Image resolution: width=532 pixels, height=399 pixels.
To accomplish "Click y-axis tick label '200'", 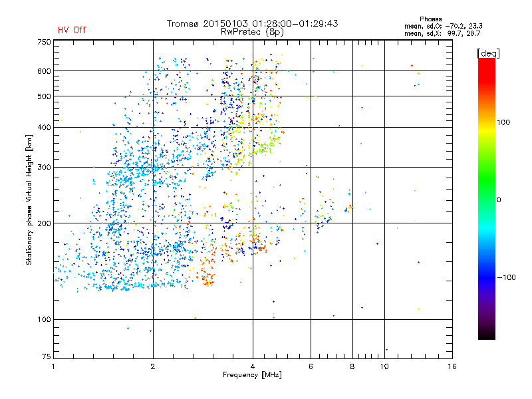I will [44, 223].
